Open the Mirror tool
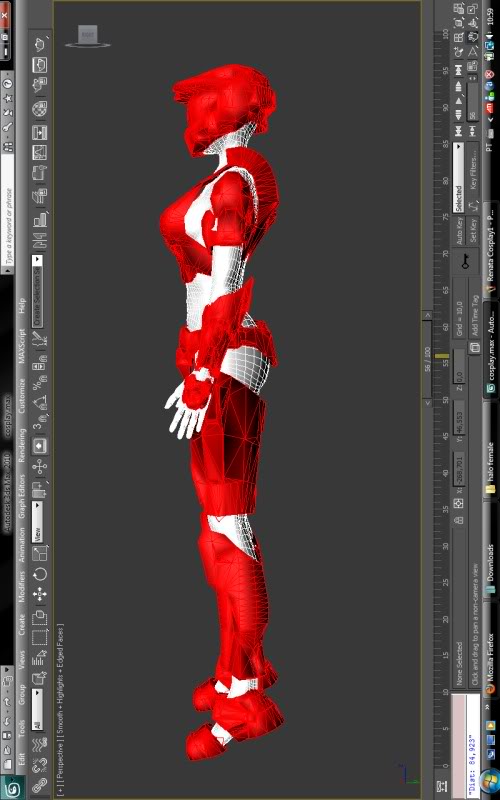Image resolution: width=500 pixels, height=800 pixels. tap(40, 241)
